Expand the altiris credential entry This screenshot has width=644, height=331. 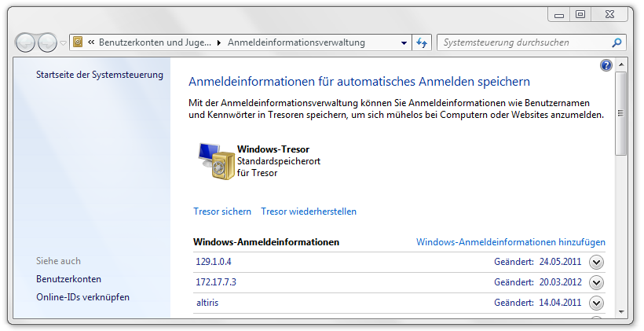(x=596, y=303)
